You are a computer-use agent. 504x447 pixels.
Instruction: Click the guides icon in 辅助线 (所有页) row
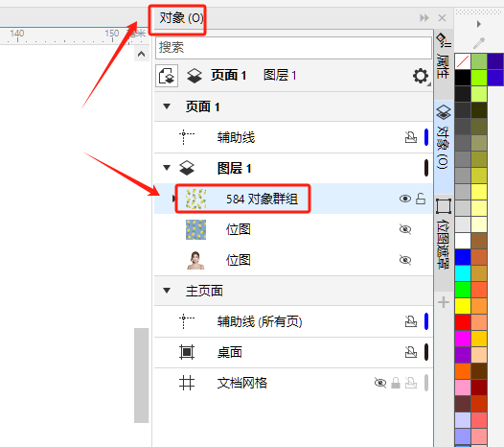coord(187,321)
